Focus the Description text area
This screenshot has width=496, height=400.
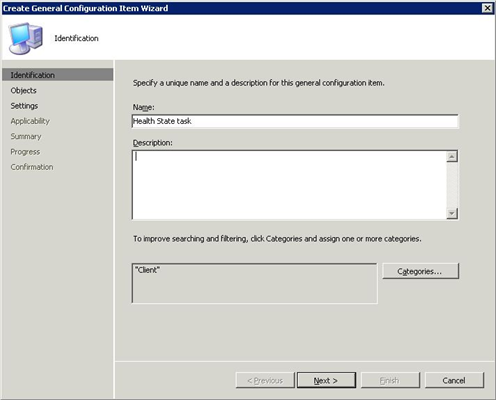(289, 185)
